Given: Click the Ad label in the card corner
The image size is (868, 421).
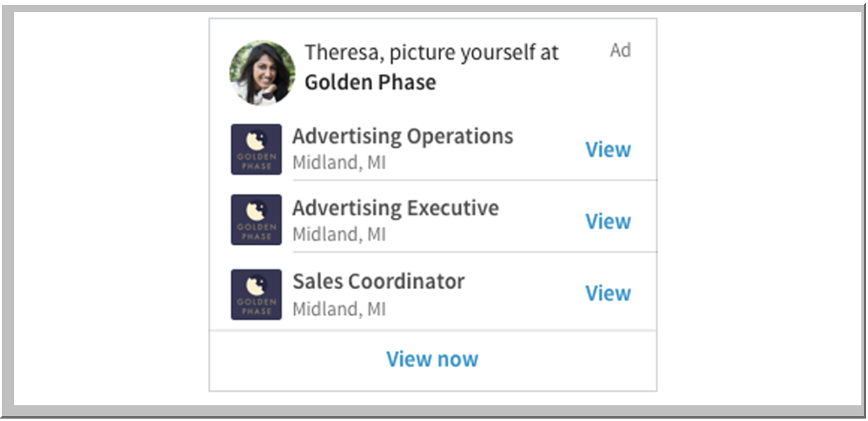Looking at the screenshot, I should [x=620, y=51].
